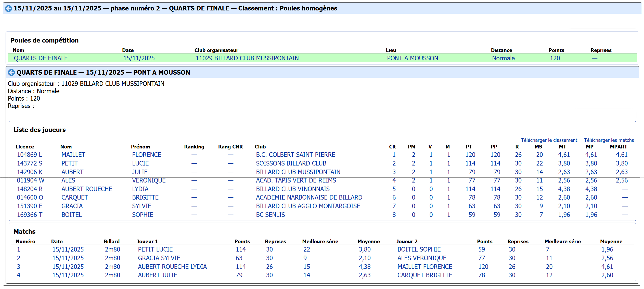Click MAILLET FLORENCE in match 3
644x289 pixels.
[424, 267]
